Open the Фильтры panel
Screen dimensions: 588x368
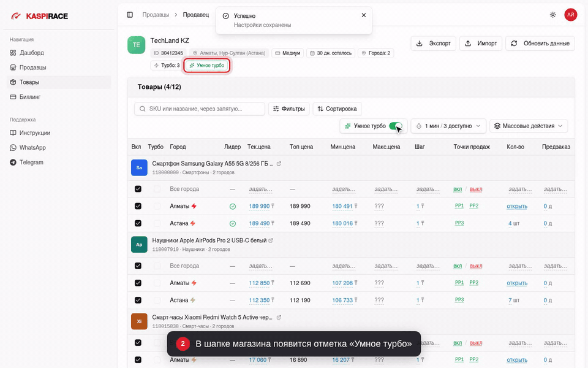coord(288,109)
